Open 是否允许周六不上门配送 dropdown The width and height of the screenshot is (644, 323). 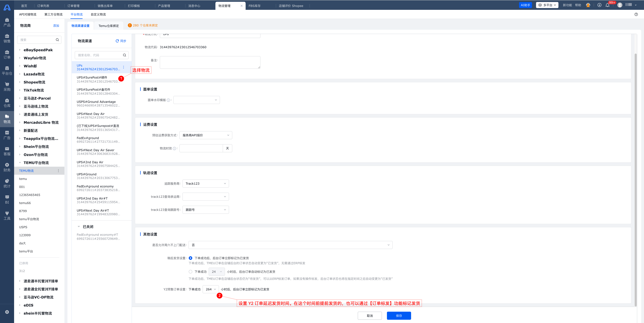290,245
